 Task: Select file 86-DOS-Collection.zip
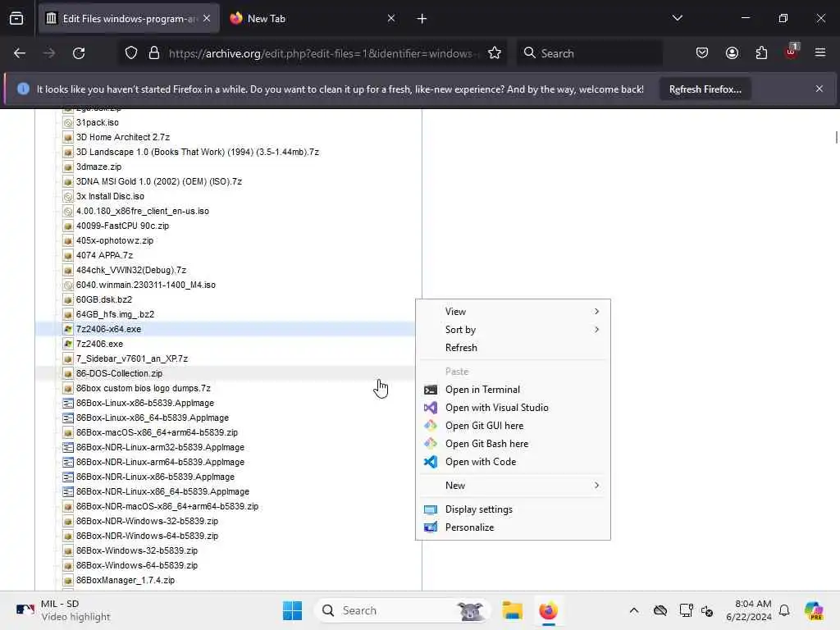click(x=119, y=373)
